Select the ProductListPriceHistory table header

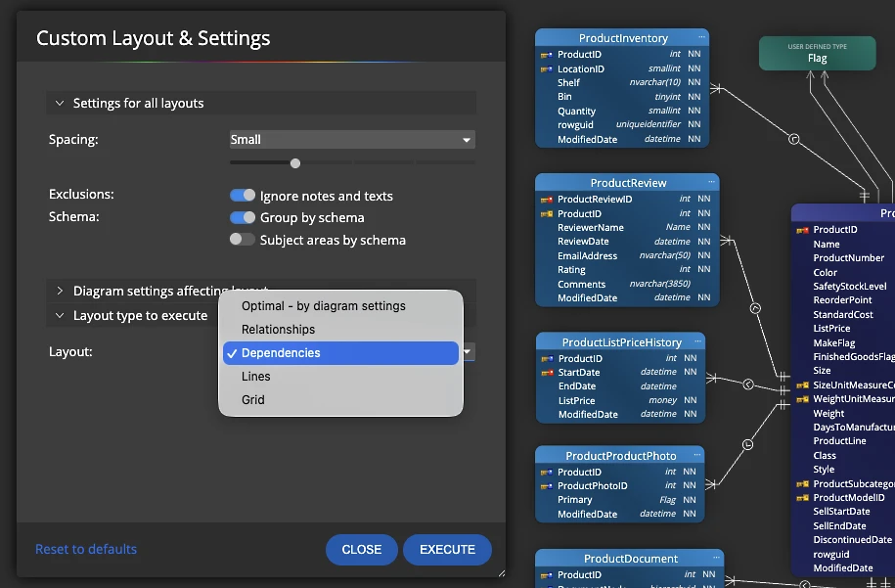point(620,342)
